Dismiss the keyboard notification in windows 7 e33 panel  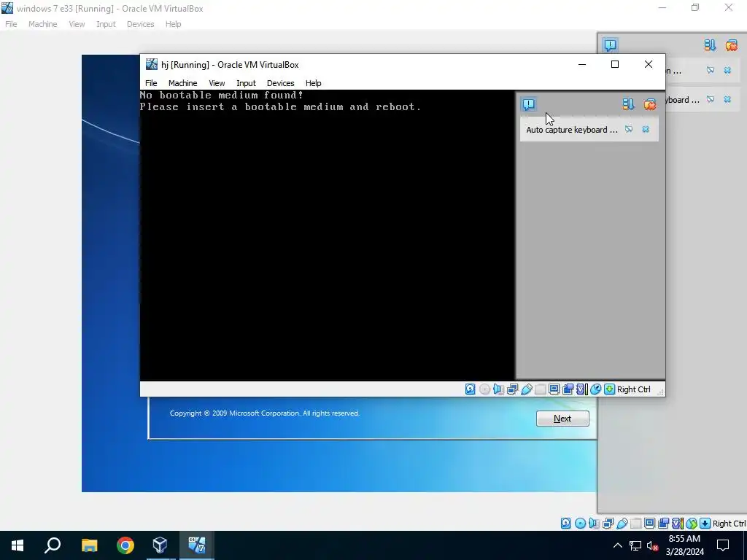tap(727, 99)
